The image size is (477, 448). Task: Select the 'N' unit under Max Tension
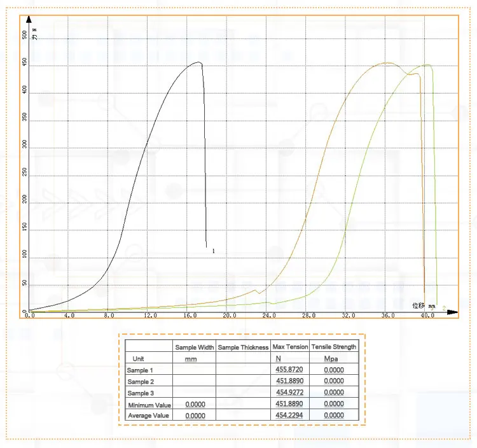[279, 358]
